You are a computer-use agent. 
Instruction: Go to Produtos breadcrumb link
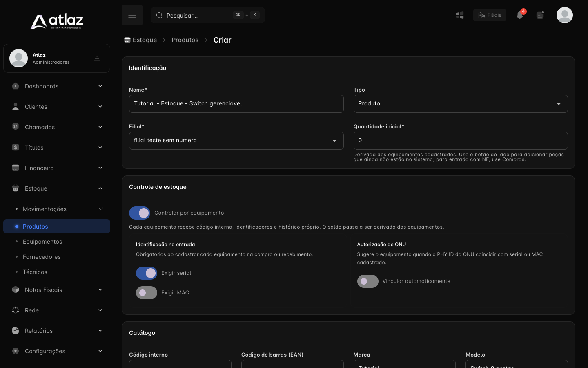tap(185, 40)
